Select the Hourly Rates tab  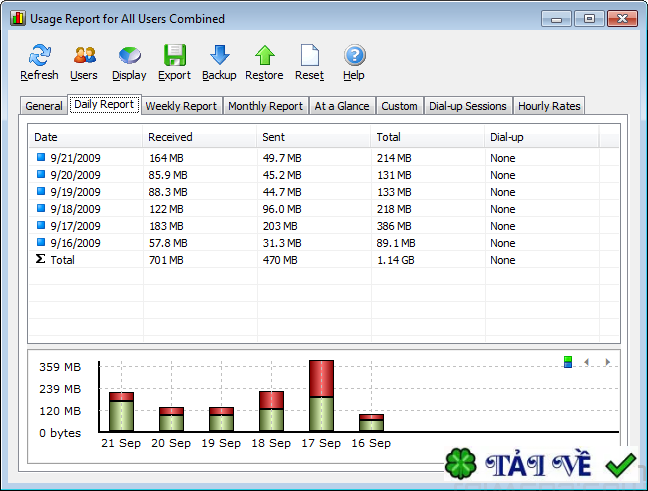pos(549,106)
